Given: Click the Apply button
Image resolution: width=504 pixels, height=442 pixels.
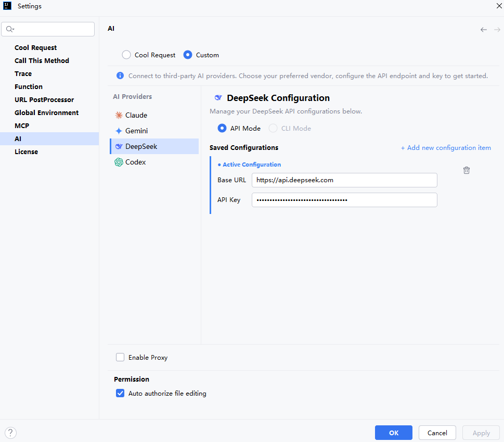Looking at the screenshot, I should pos(481,433).
